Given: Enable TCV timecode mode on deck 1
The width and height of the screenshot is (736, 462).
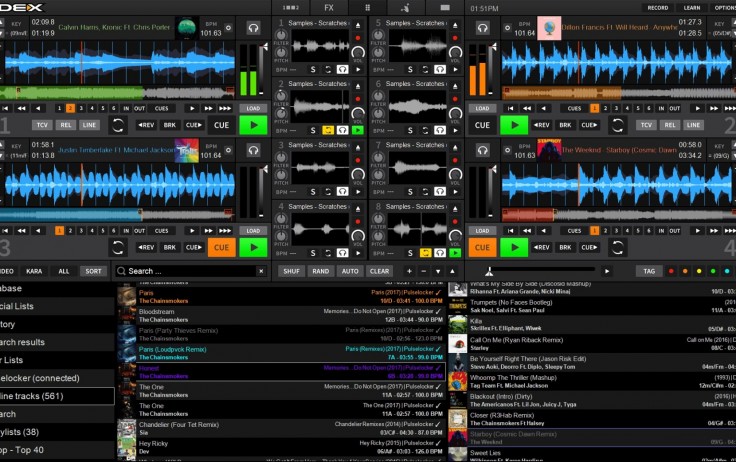Looking at the screenshot, I should 43,125.
